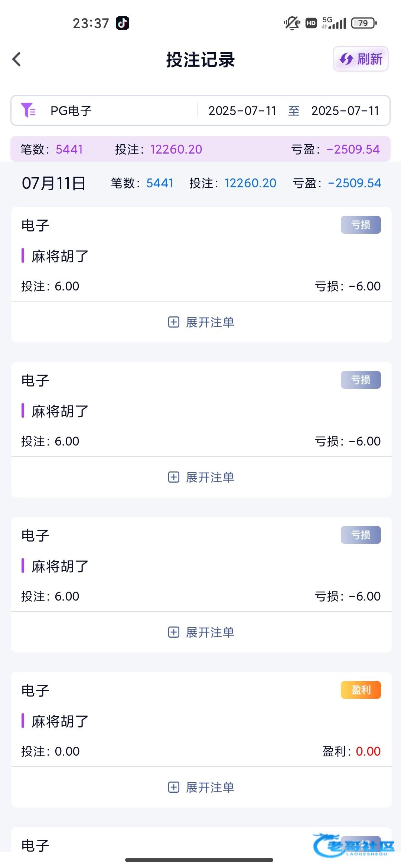Tap the back arrow icon
The image size is (401, 868).
point(17,59)
